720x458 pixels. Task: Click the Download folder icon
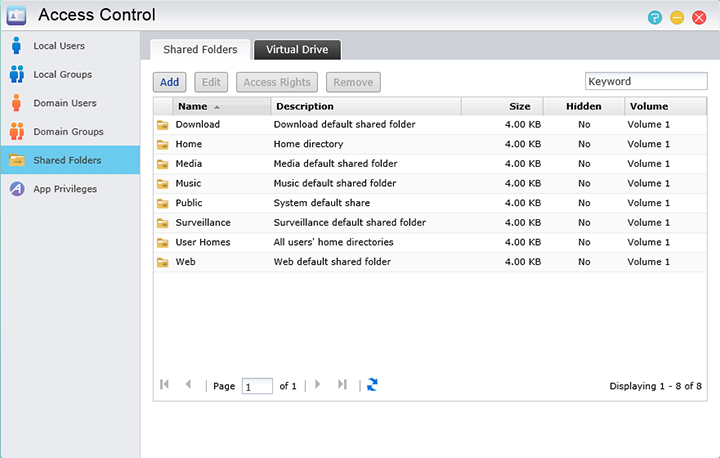pos(163,125)
